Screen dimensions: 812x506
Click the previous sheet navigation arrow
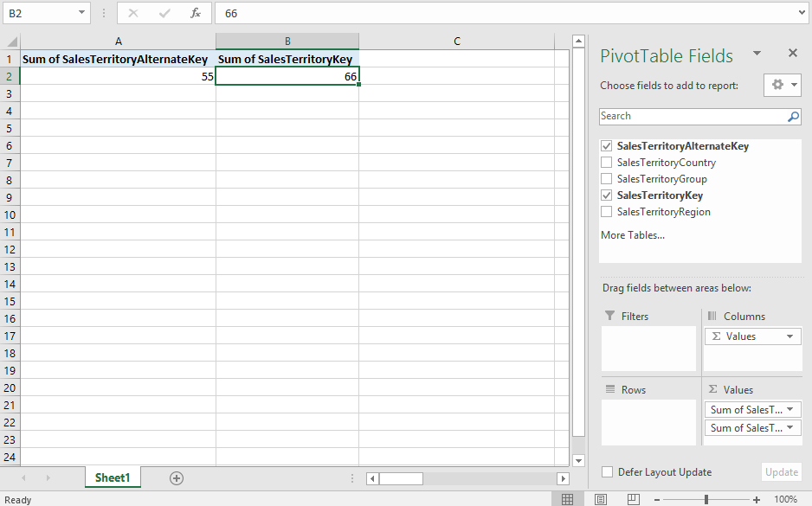click(23, 478)
